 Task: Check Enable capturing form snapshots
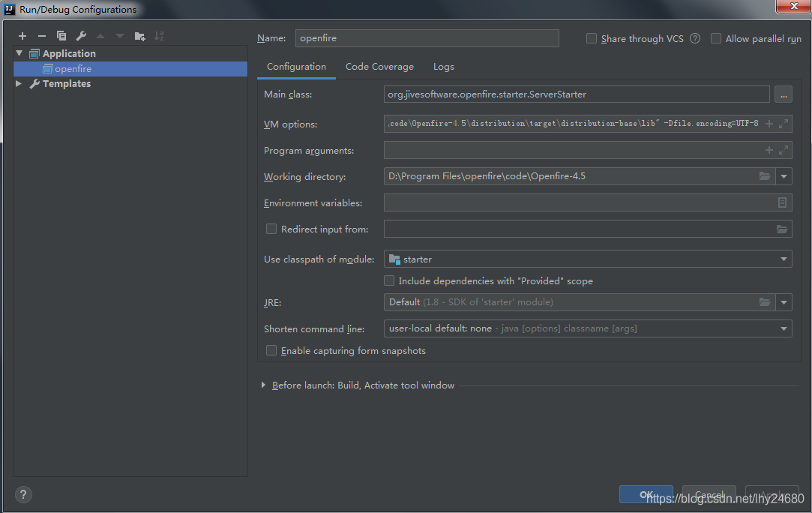coord(271,350)
